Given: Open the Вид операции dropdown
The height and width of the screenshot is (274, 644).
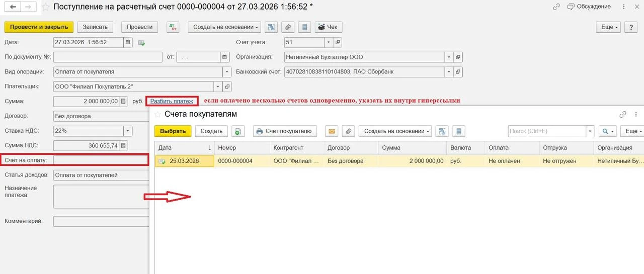Looking at the screenshot, I should tap(227, 72).
